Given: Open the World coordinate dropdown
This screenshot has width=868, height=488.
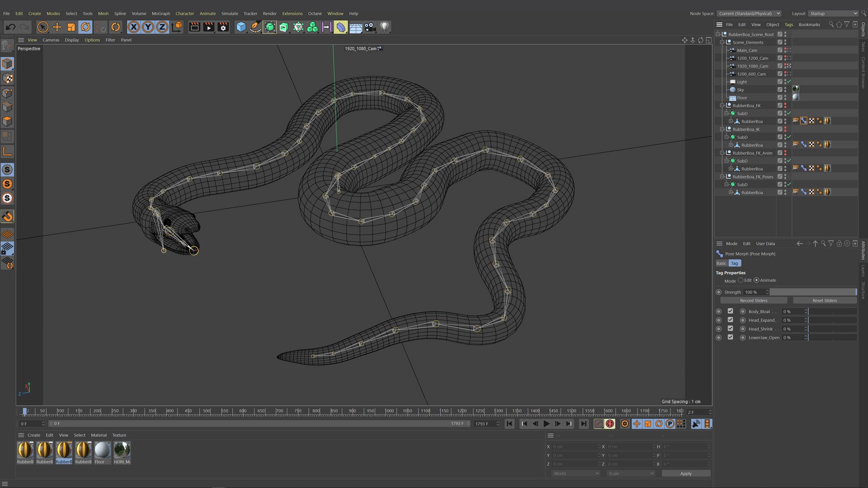Looking at the screenshot, I should [x=576, y=474].
